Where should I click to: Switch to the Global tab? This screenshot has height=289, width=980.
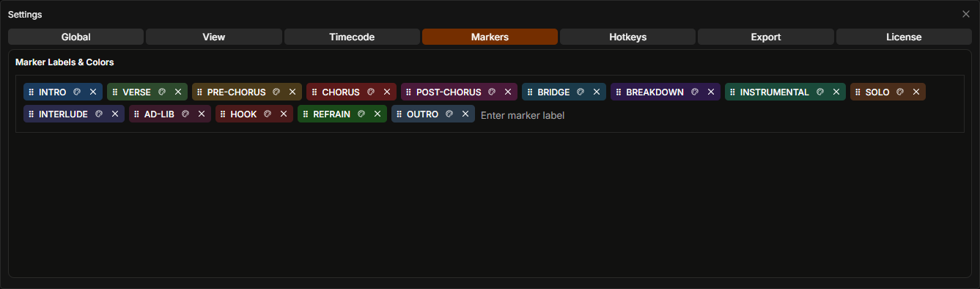(x=75, y=37)
